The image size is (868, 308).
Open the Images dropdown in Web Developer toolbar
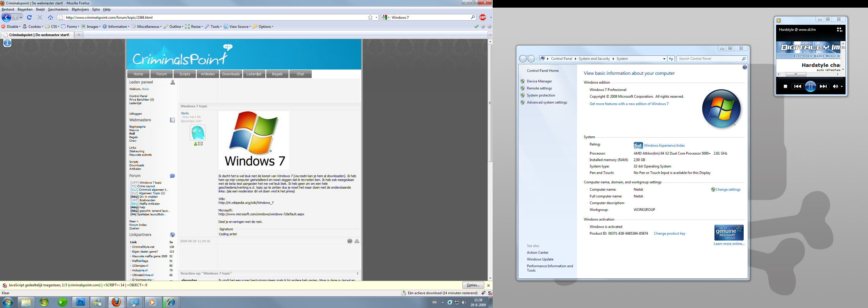pos(91,27)
